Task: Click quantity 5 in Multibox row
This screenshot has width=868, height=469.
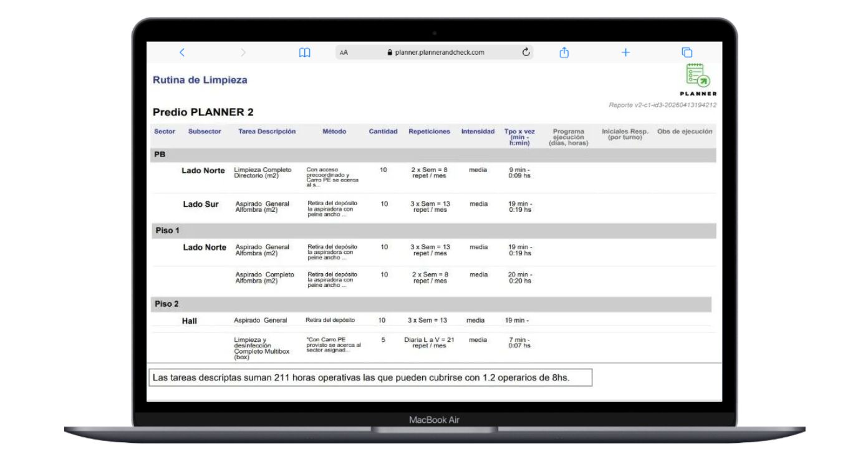Action: pos(383,340)
